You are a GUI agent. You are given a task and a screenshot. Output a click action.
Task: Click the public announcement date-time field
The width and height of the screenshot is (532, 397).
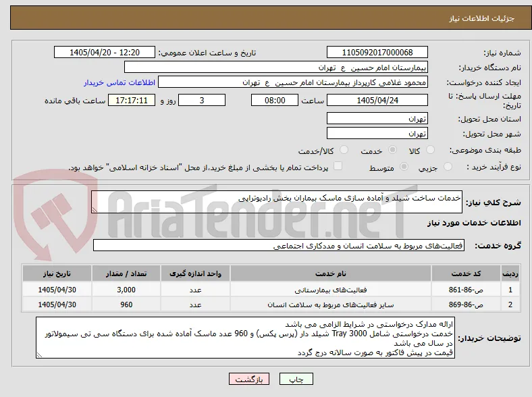[105, 52]
